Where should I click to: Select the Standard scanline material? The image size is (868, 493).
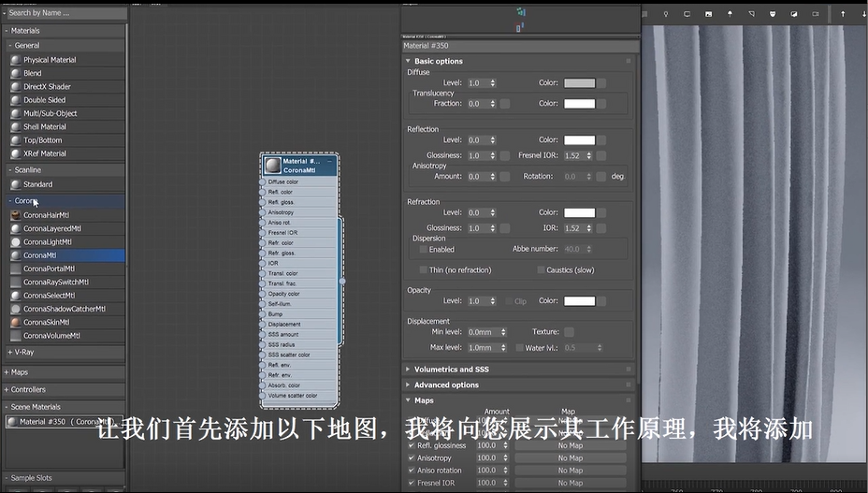66,184
